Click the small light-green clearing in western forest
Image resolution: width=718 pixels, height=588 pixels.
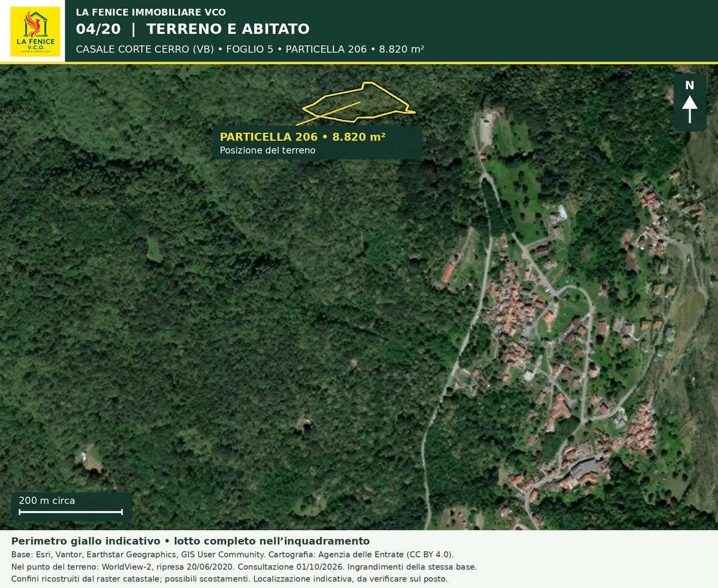(154, 249)
